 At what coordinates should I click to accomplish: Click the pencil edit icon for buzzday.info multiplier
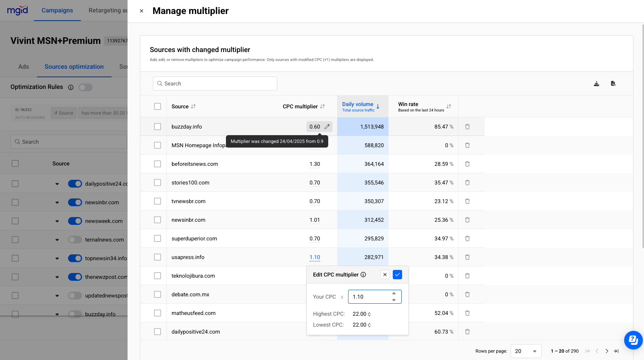click(327, 127)
